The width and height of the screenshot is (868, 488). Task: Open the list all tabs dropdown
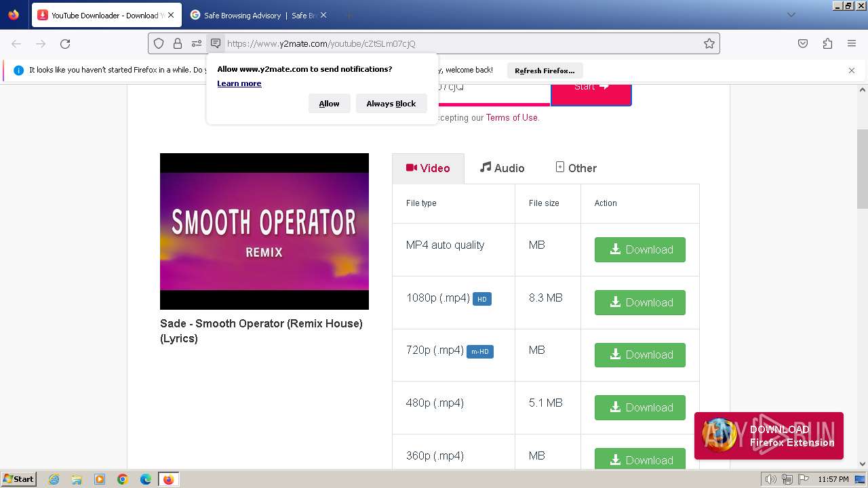click(791, 15)
